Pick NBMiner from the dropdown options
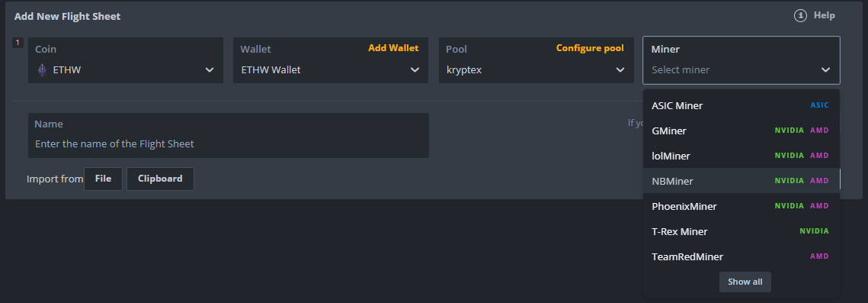 [x=741, y=181]
